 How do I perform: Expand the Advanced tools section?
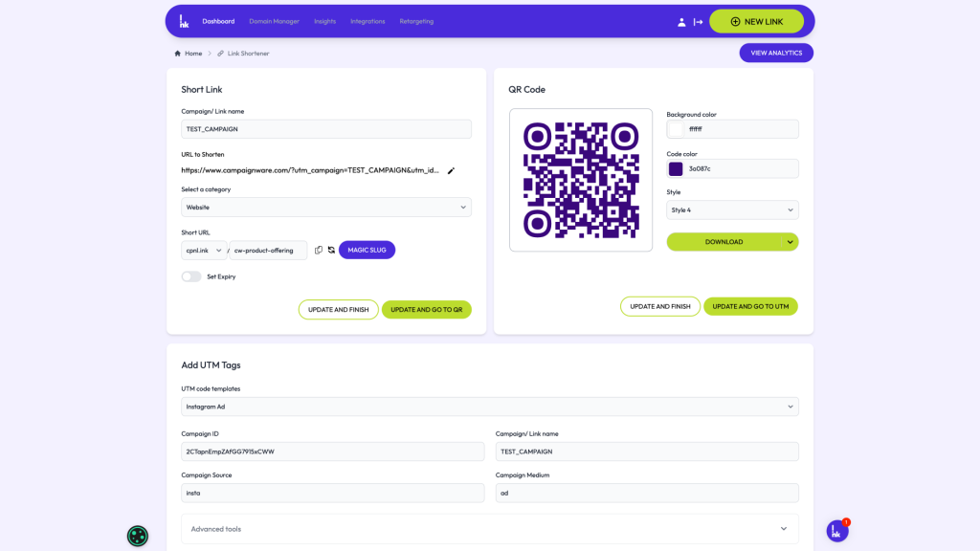click(x=489, y=529)
